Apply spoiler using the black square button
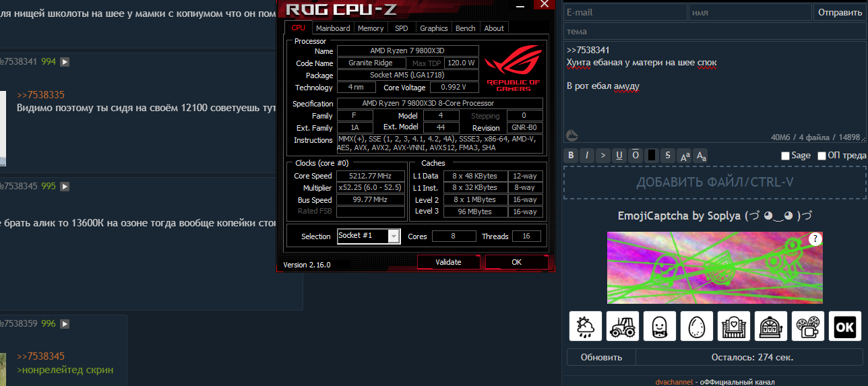 coord(651,156)
